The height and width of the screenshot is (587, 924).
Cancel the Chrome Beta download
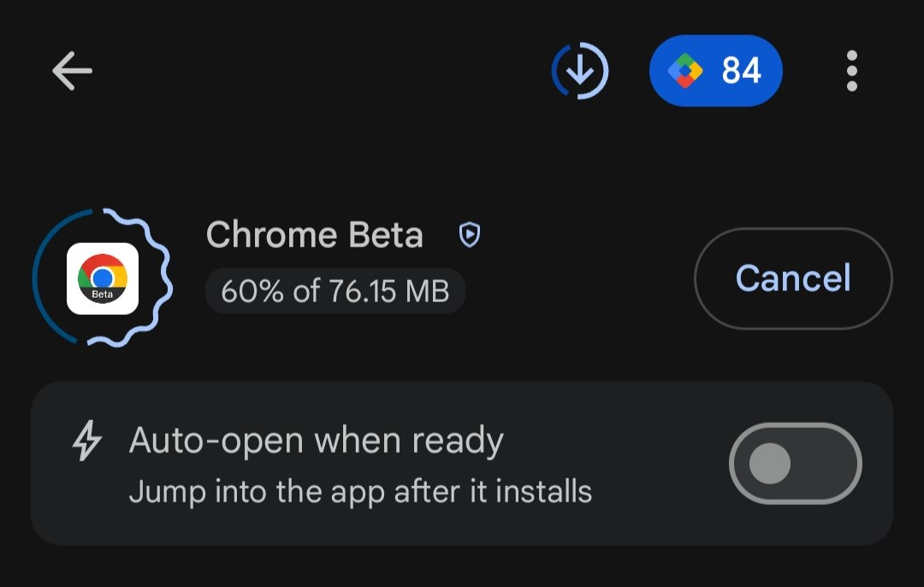[x=793, y=279]
